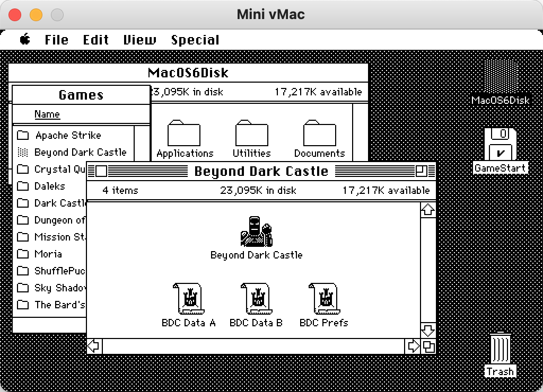543x392 pixels.
Task: Click "17,217K available" in Beyond Dark Castle window
Action: 386,190
